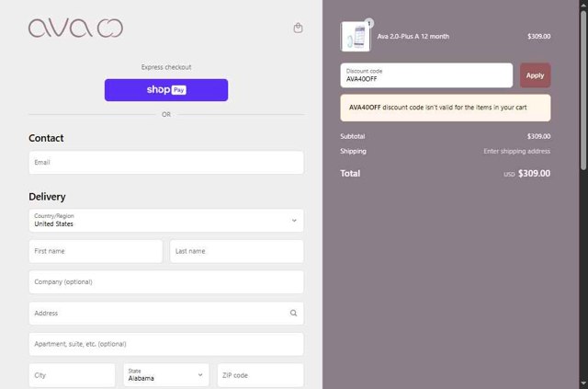Click the Ava logo
The image size is (588, 389).
[75, 29]
